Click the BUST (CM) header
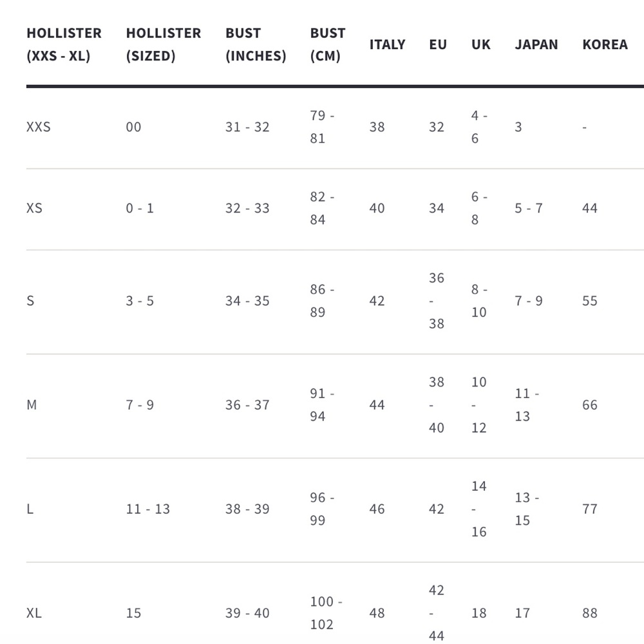 coord(328,44)
